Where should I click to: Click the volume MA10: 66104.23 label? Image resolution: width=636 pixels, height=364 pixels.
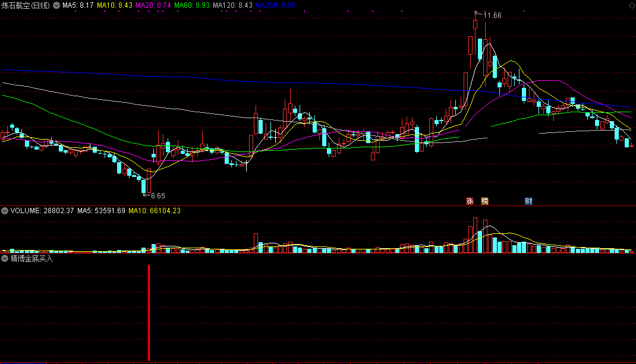pyautogui.click(x=155, y=211)
